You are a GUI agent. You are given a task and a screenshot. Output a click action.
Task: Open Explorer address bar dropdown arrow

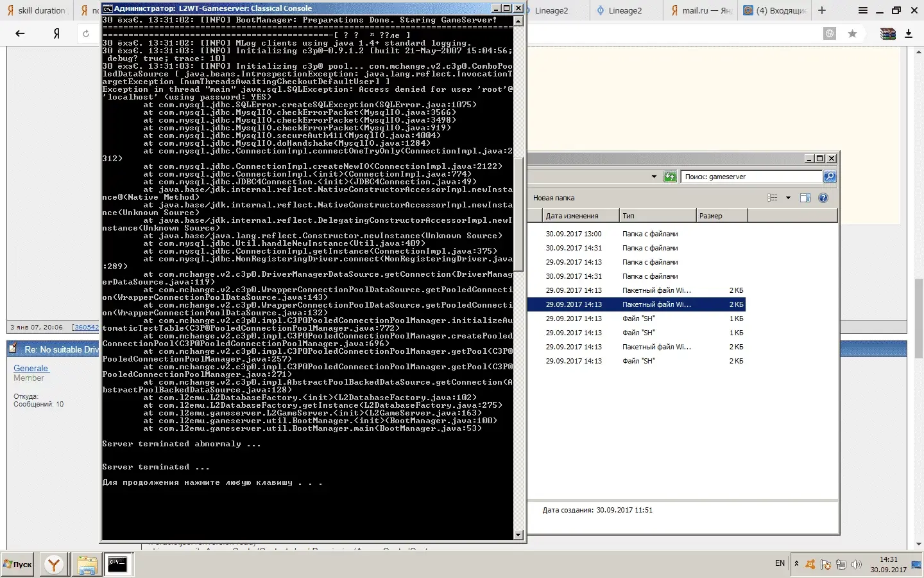point(654,177)
